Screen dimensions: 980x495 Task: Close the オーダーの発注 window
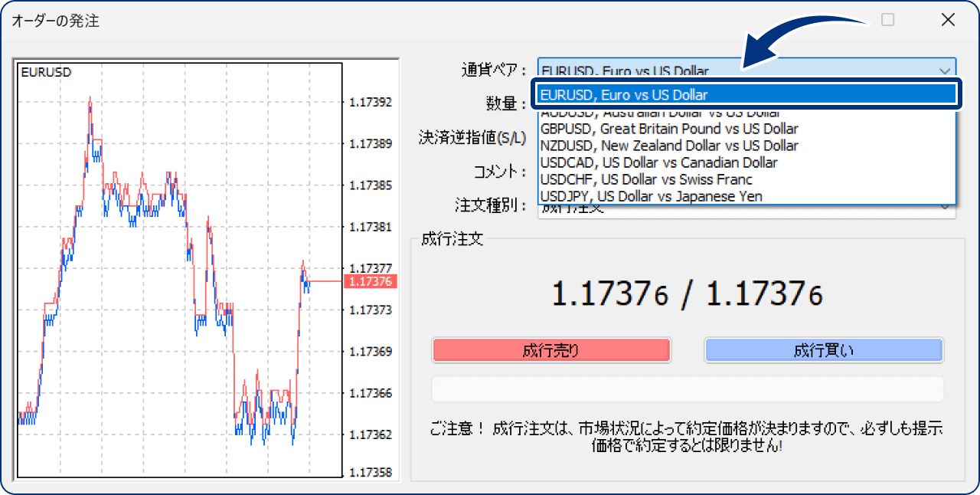point(948,20)
